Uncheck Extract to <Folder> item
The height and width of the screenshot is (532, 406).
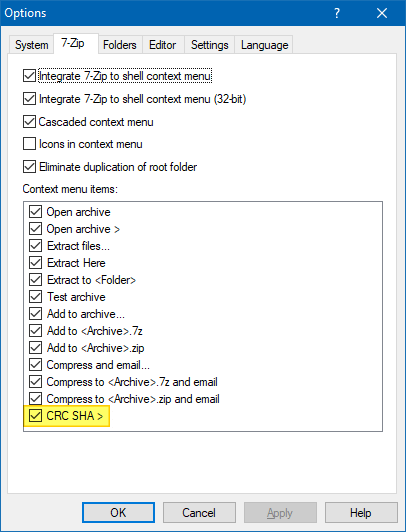tap(35, 280)
